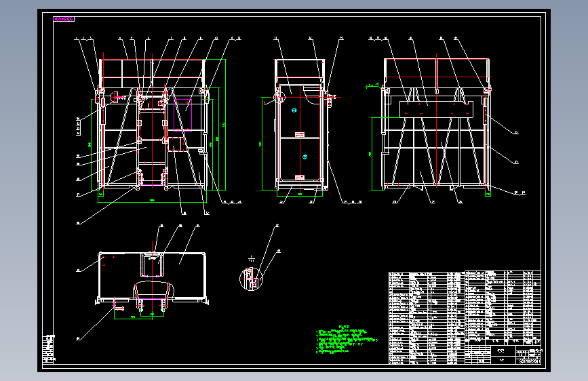Click the green technical notes text block
Image resolution: width=588 pixels, height=381 pixels.
point(347,340)
